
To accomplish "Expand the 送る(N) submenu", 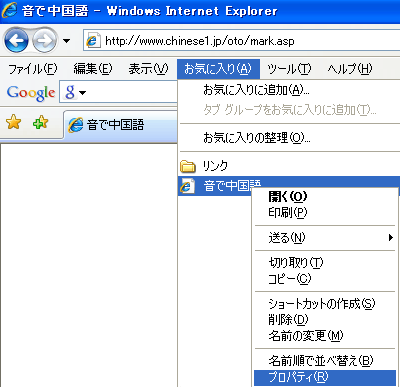I will pos(325,238).
